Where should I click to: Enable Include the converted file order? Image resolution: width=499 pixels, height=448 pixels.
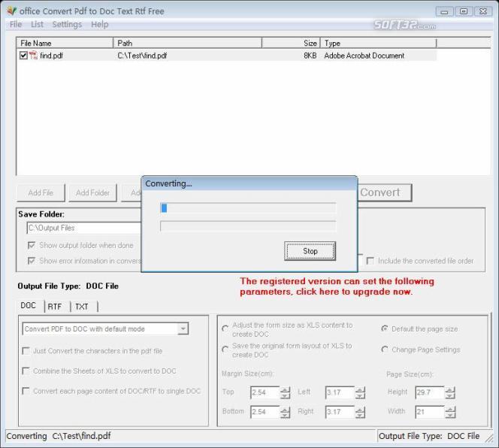[370, 261]
